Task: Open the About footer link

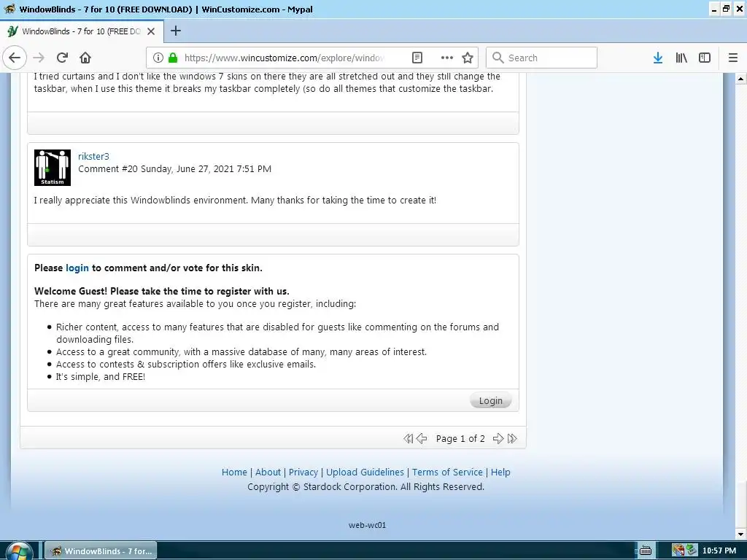Action: pyautogui.click(x=268, y=472)
